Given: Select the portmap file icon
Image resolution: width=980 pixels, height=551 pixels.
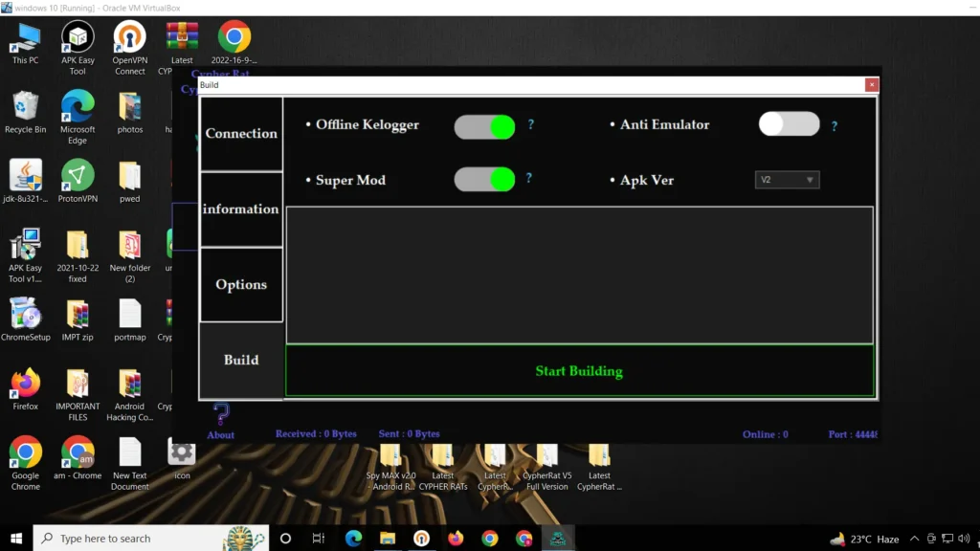Looking at the screenshot, I should (x=130, y=320).
